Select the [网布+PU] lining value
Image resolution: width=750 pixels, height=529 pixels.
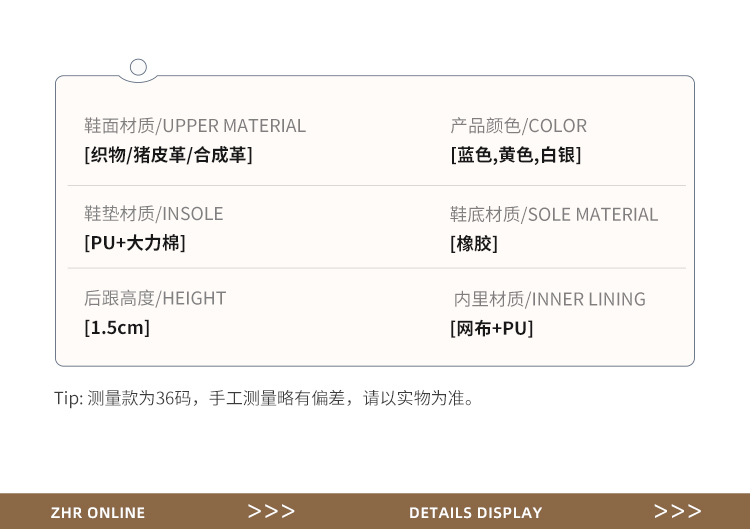pos(492,328)
